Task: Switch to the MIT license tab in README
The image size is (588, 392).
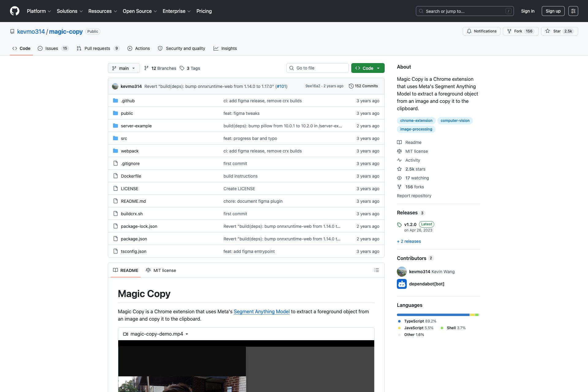Action: [161, 270]
